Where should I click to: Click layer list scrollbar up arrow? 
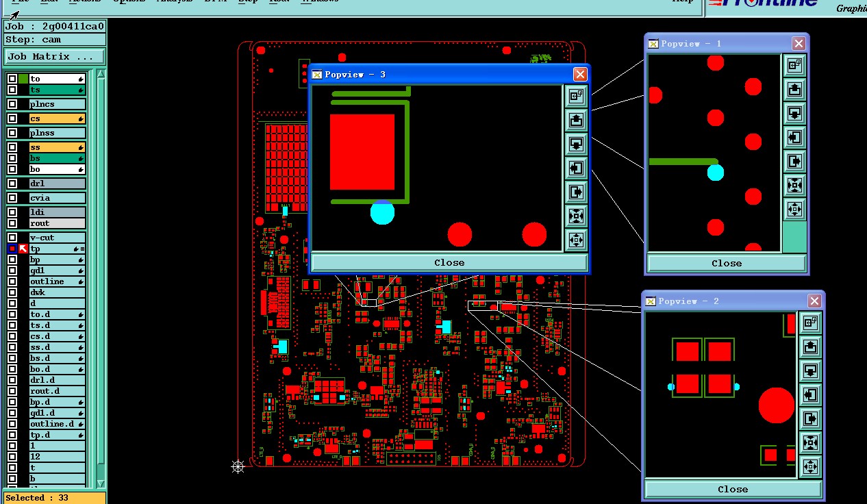(x=101, y=73)
